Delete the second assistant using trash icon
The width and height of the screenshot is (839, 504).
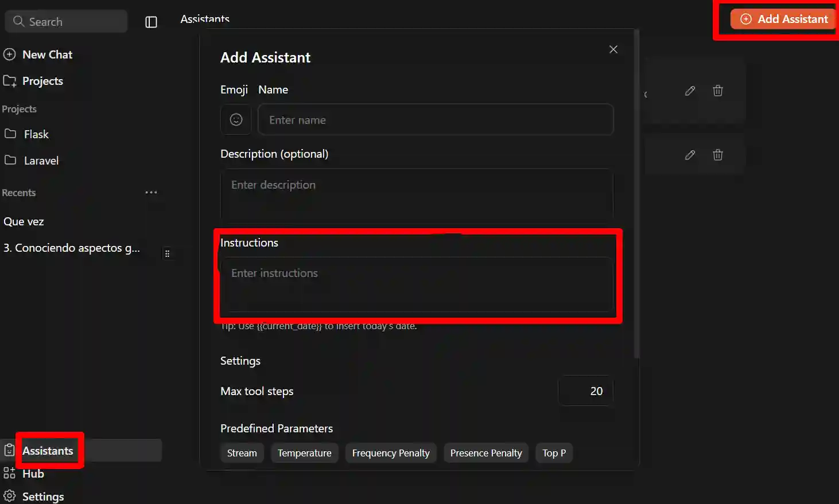(x=717, y=155)
